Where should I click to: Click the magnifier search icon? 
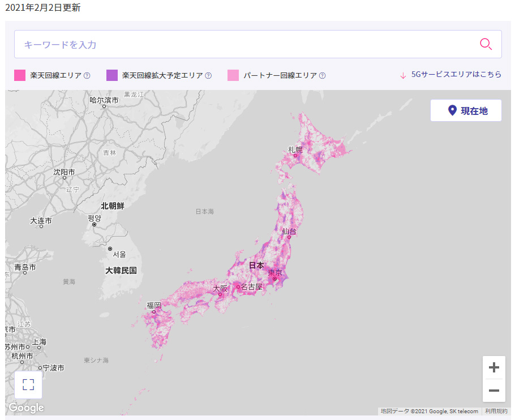(x=486, y=44)
